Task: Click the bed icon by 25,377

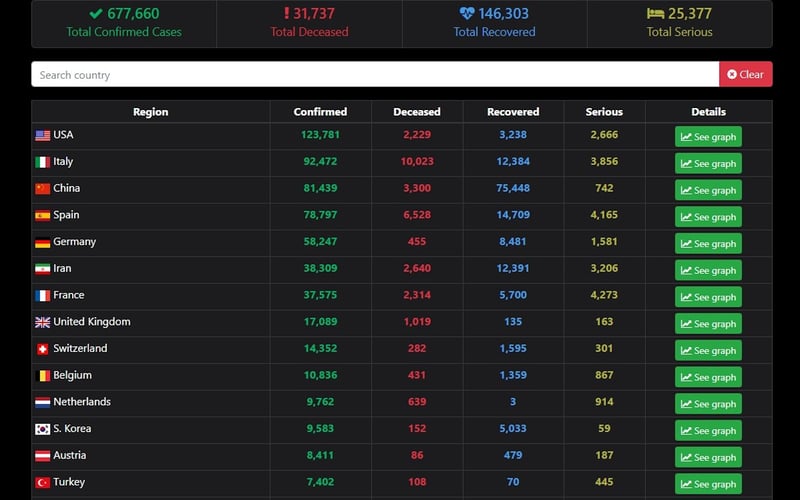Action: [655, 14]
